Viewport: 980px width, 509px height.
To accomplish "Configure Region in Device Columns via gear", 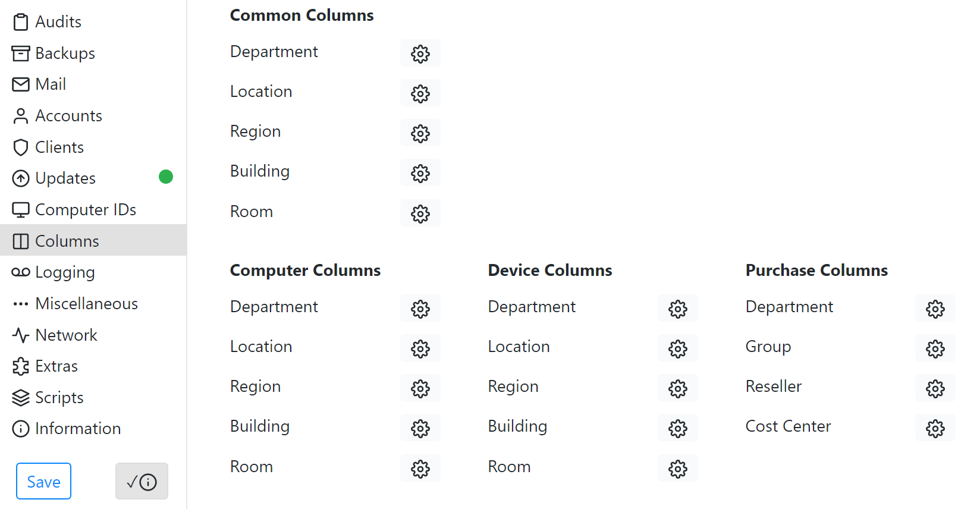I will point(678,388).
